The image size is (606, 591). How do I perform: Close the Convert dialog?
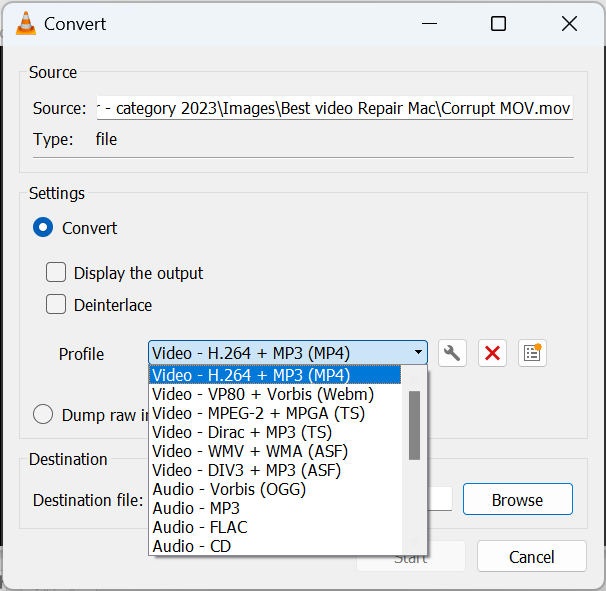click(569, 24)
